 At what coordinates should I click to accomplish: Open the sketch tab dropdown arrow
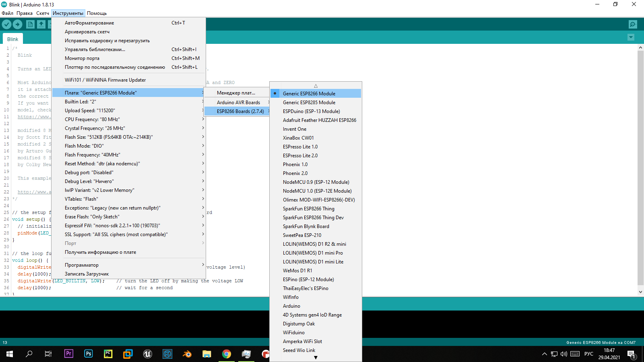coord(631,37)
